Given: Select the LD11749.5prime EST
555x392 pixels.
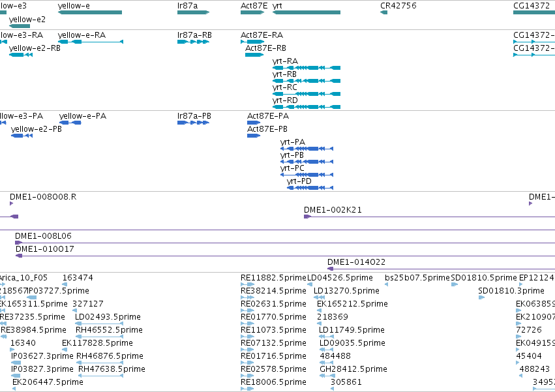Looking at the screenshot, I should click(x=352, y=330).
